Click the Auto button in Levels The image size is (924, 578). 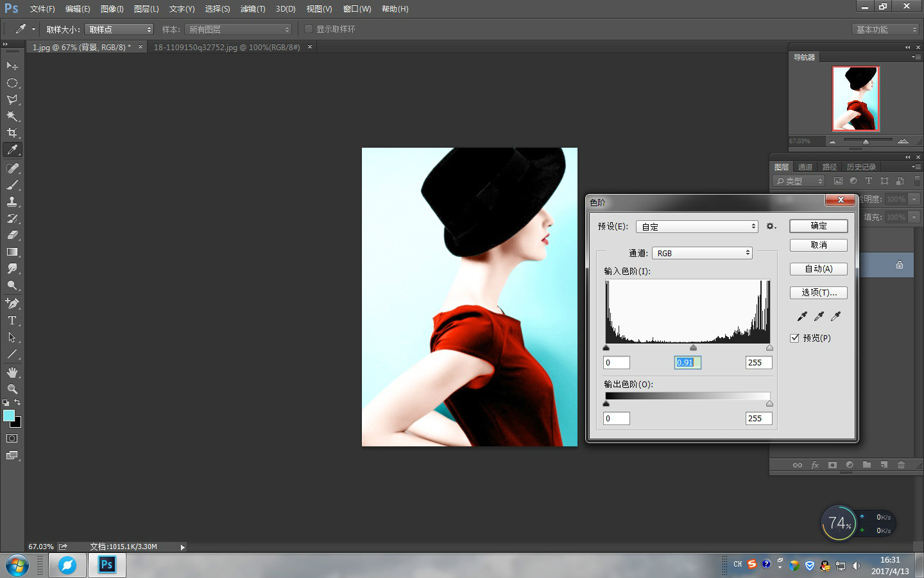pos(818,269)
